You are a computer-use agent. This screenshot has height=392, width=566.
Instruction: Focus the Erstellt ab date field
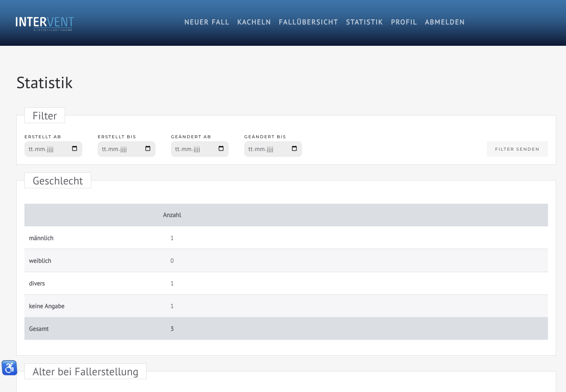click(x=46, y=149)
